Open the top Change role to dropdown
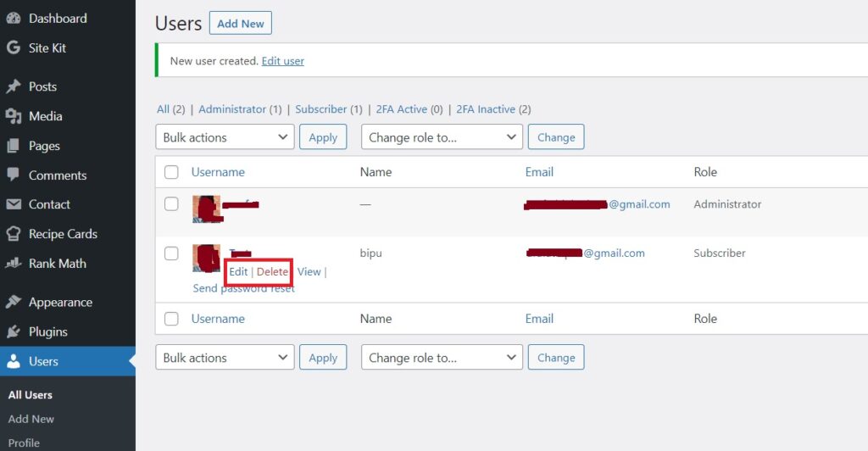The image size is (868, 451). 442,137
